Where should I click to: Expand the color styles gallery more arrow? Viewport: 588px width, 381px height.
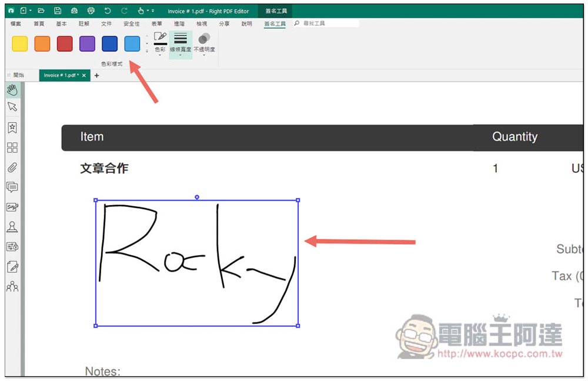coord(146,51)
